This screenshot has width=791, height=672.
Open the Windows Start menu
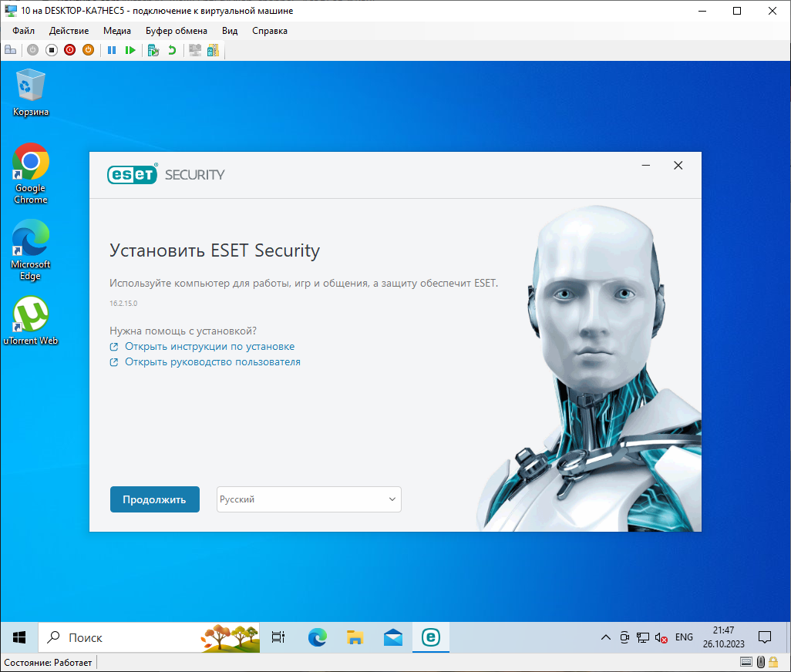(x=19, y=637)
